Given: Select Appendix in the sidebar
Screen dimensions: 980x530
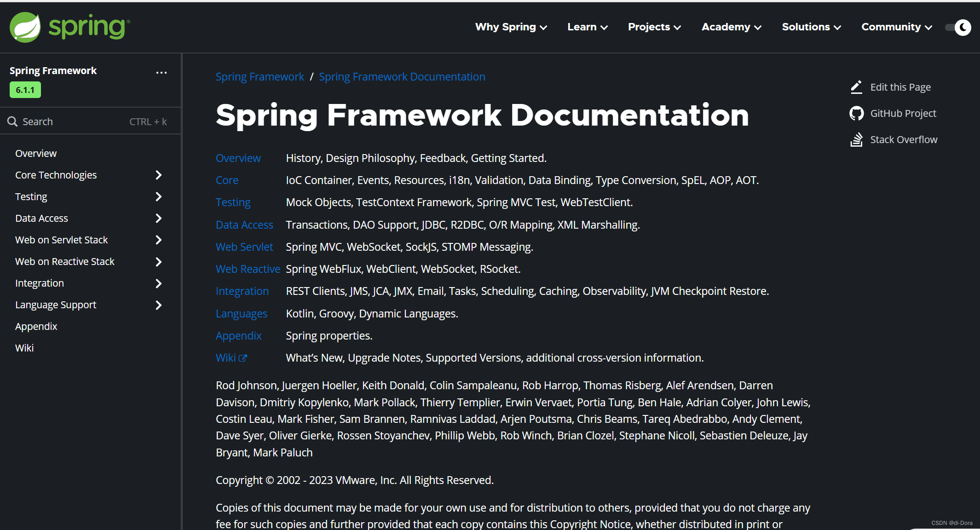Looking at the screenshot, I should point(36,326).
